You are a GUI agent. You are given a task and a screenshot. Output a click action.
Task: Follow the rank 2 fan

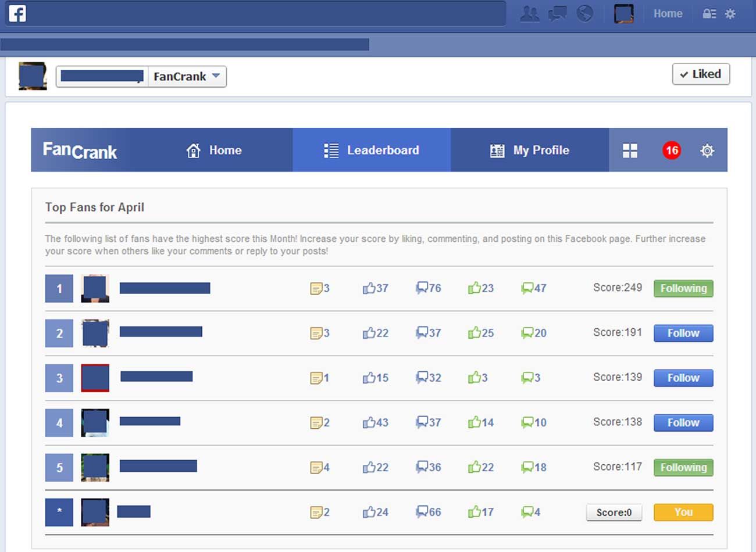click(x=683, y=333)
